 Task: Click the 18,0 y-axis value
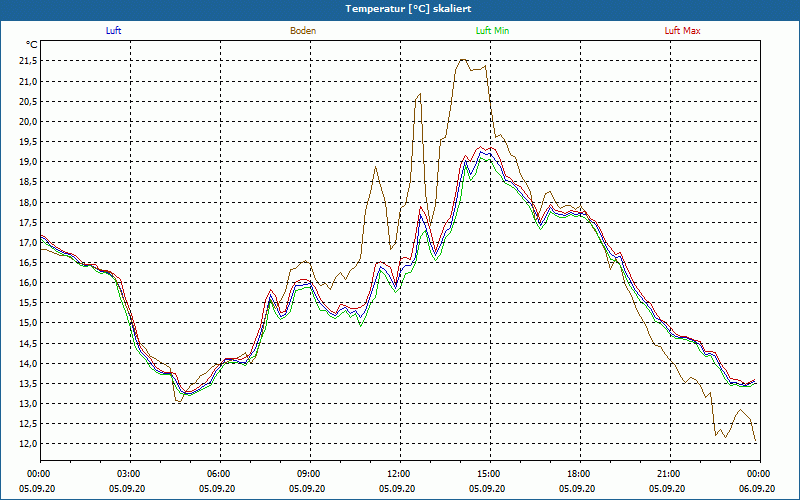(x=28, y=203)
